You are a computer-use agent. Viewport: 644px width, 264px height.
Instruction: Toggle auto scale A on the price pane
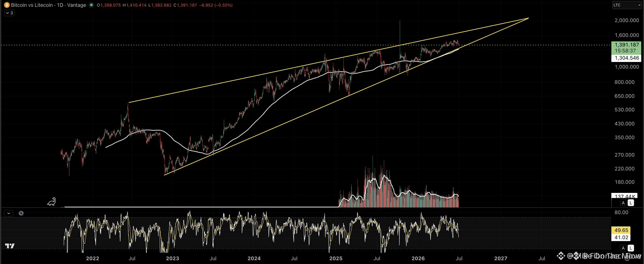(623, 203)
